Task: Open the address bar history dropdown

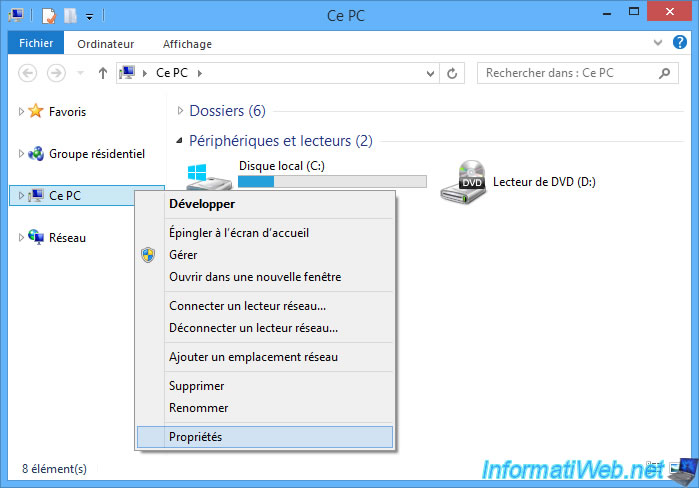Action: (430, 74)
